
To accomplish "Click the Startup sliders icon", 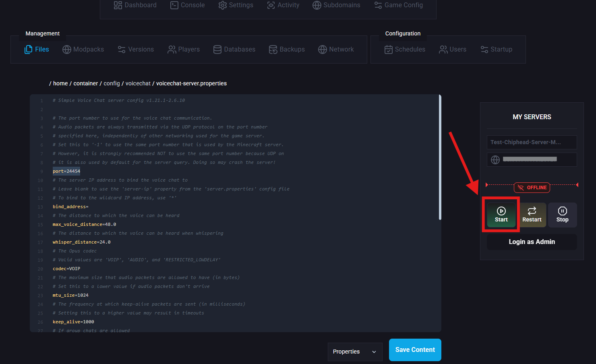I will point(484,50).
